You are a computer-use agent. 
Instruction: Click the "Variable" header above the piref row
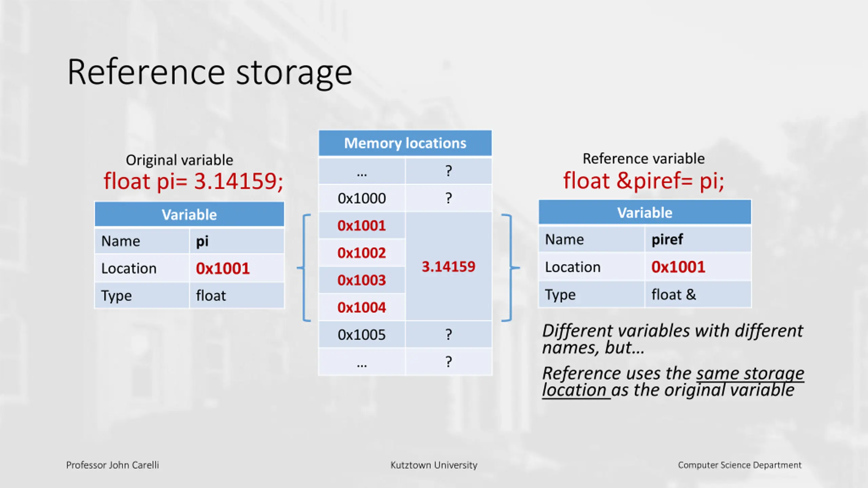point(645,212)
